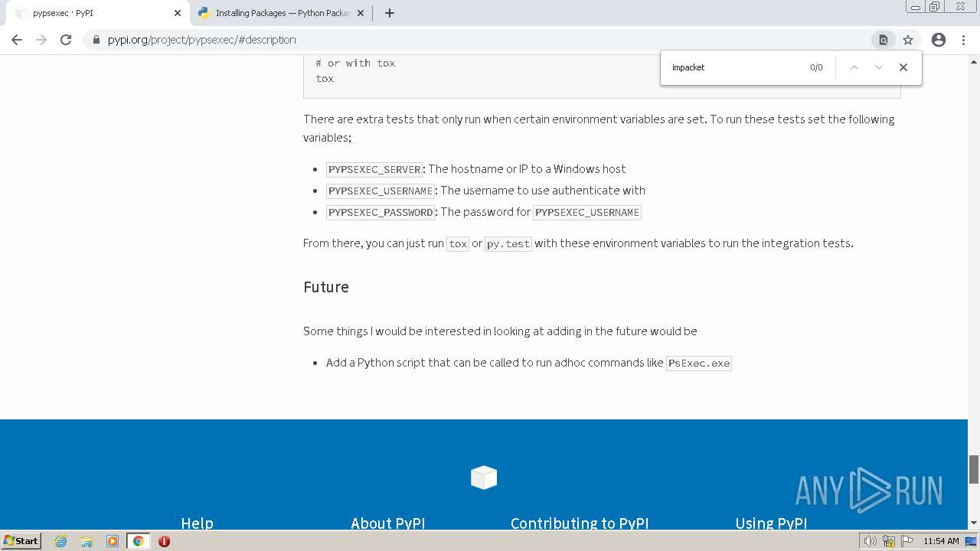Click the '0/0' find result count
980x551 pixels.
coord(816,67)
